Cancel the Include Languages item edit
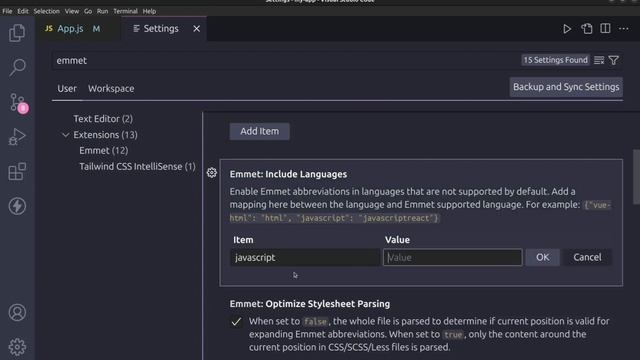 point(587,258)
